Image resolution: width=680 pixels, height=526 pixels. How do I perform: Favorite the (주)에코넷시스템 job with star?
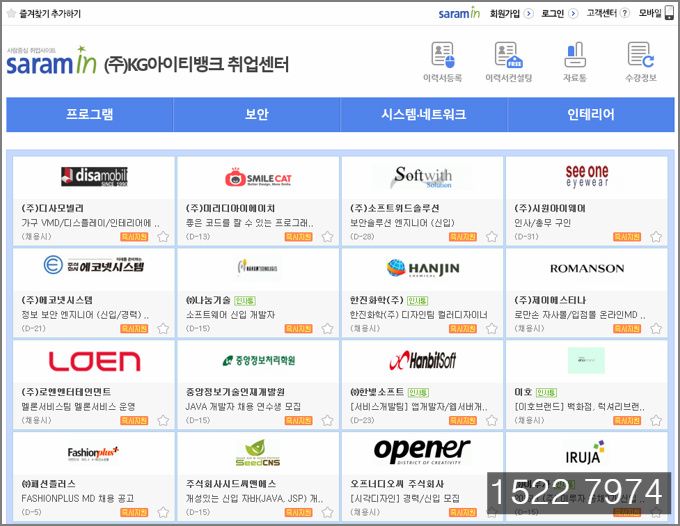163,329
